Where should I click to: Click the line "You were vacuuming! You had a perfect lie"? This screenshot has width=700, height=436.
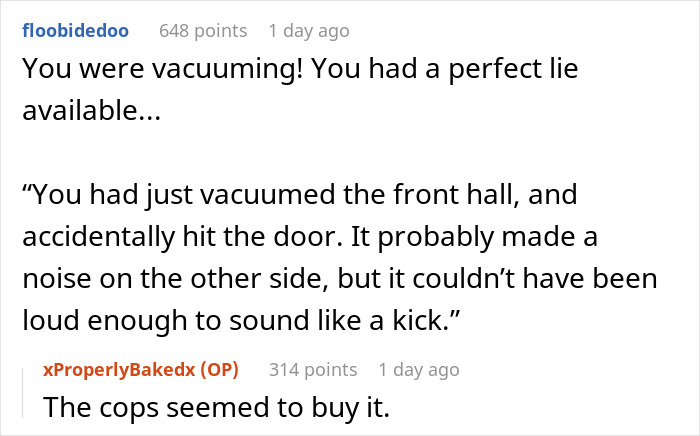[300, 69]
